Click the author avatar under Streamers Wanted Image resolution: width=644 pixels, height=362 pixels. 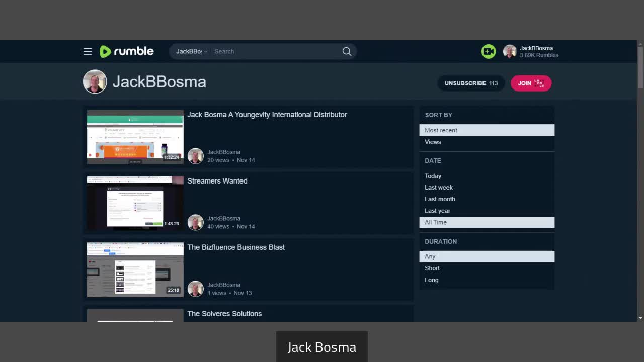click(196, 222)
